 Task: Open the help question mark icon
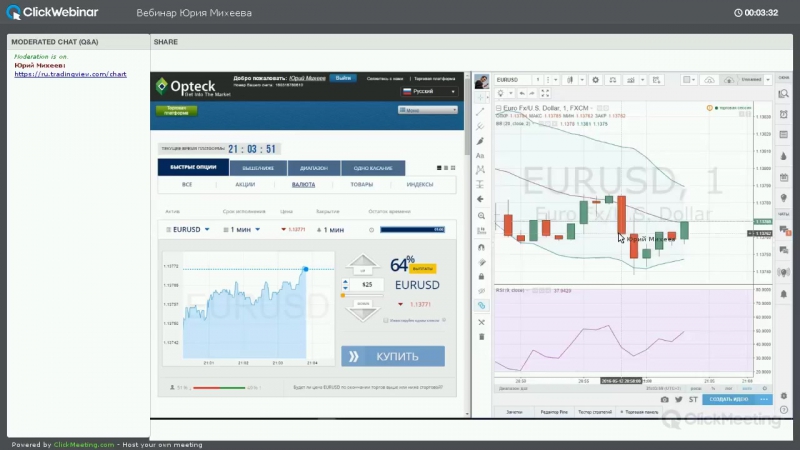pyautogui.click(x=784, y=410)
